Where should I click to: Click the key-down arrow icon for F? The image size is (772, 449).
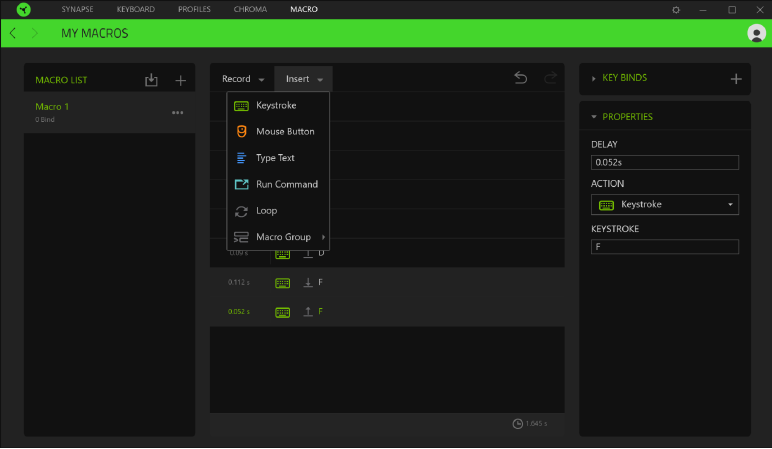(x=308, y=283)
